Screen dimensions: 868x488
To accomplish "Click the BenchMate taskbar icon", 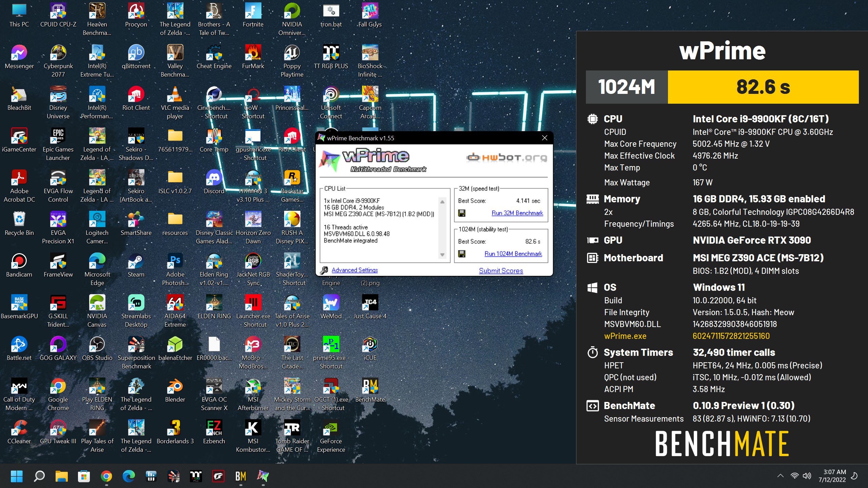I will click(x=241, y=476).
